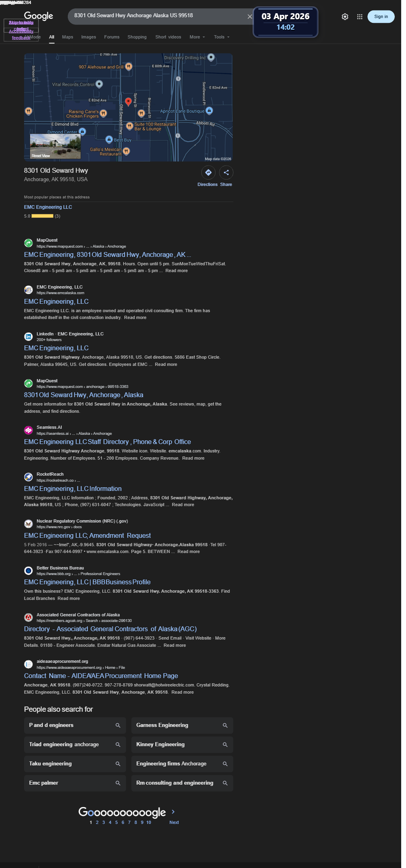Click the red map pin marker
The width and height of the screenshot is (406, 868).
(x=128, y=102)
